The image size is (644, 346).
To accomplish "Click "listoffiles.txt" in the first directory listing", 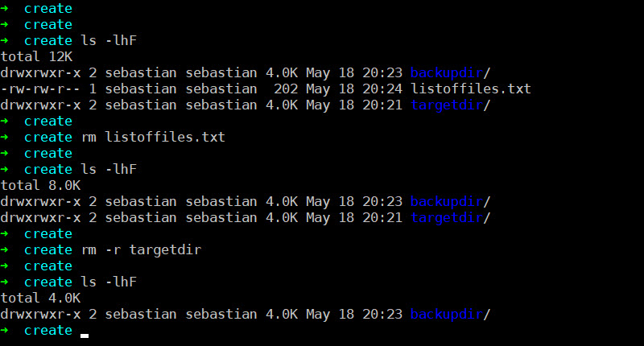I will [471, 89].
